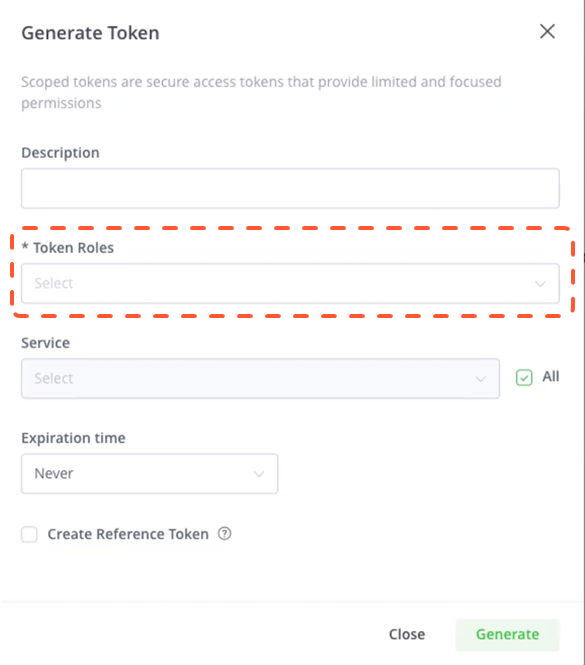Expand the Expiration time Never dropdown
Image resolution: width=585 pixels, height=665 pixels.
[x=150, y=473]
